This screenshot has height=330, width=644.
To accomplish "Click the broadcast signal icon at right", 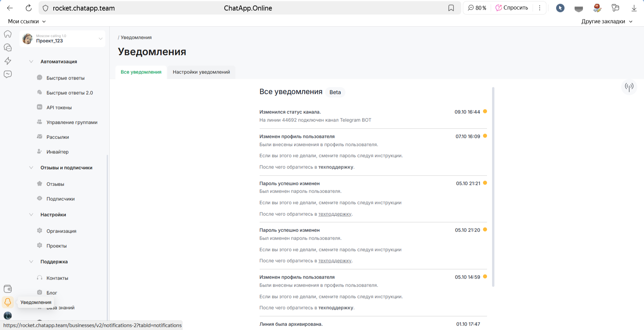I will (629, 87).
